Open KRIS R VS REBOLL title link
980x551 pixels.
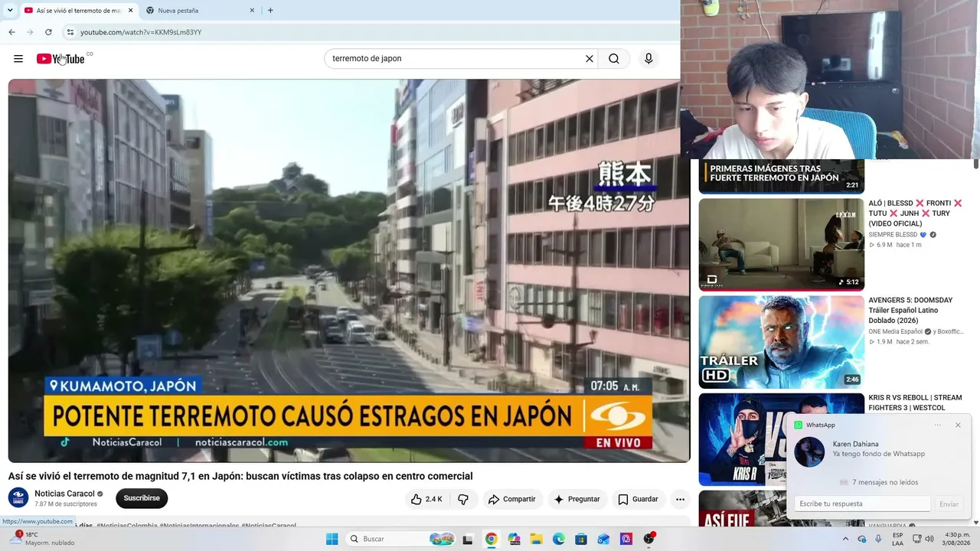915,403
